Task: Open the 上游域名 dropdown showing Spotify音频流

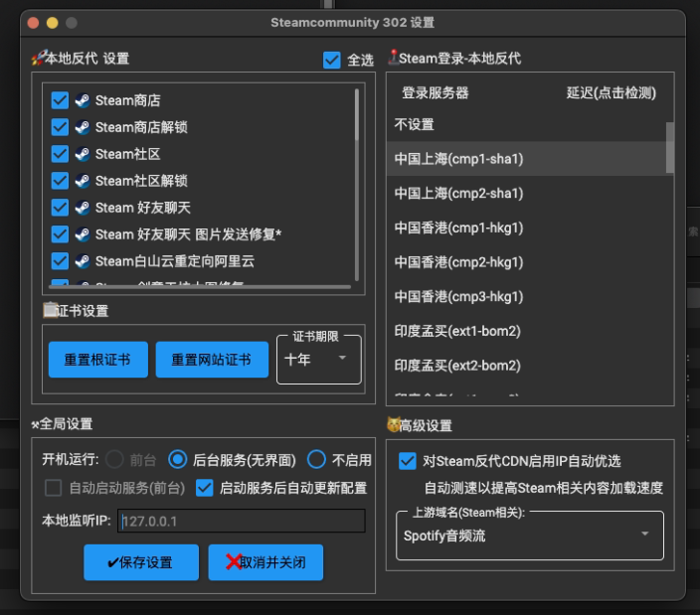Action: 530,536
